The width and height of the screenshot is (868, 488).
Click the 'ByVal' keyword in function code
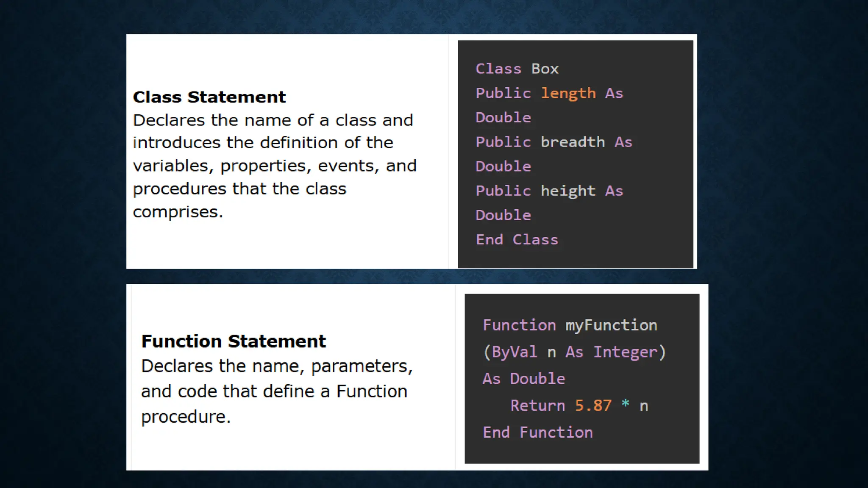click(x=514, y=352)
